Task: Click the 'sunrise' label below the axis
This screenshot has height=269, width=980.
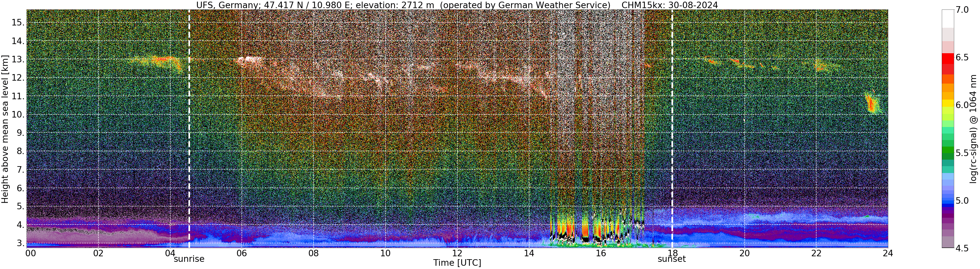Action: (189, 259)
